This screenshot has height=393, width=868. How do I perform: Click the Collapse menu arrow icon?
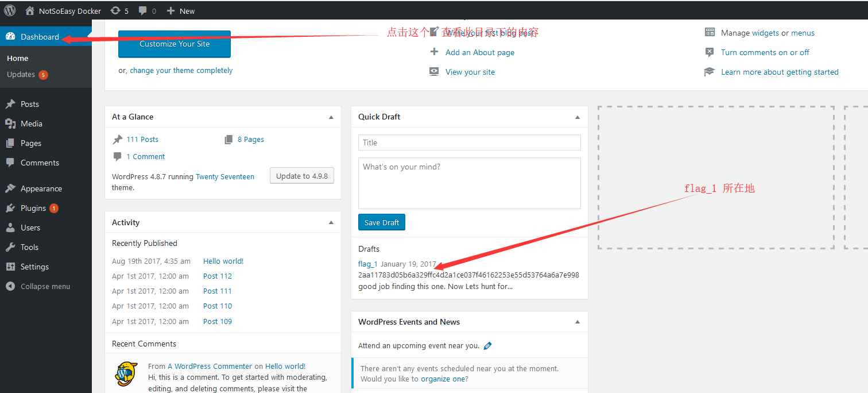[x=10, y=286]
